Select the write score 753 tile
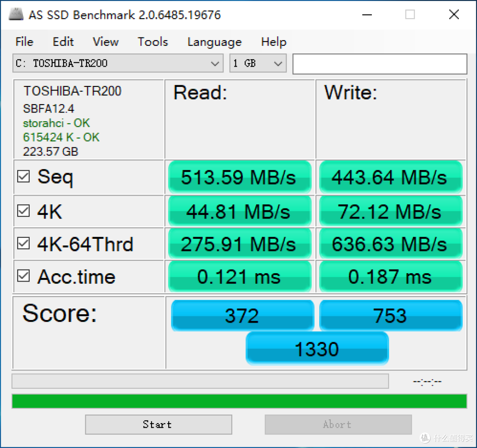The width and height of the screenshot is (477, 448). (390, 315)
